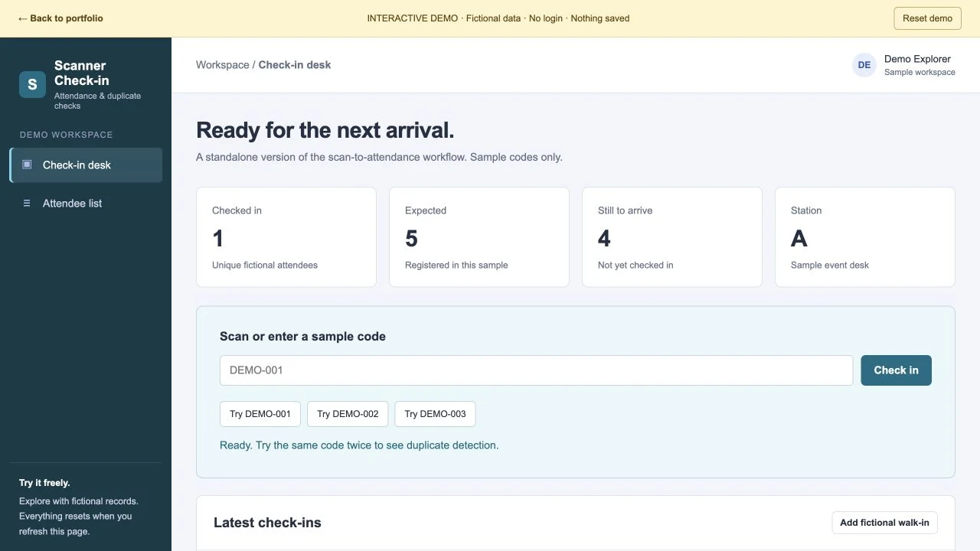Click the "Scan or enter a sample code" label
This screenshot has width=980, height=551.
302,337
